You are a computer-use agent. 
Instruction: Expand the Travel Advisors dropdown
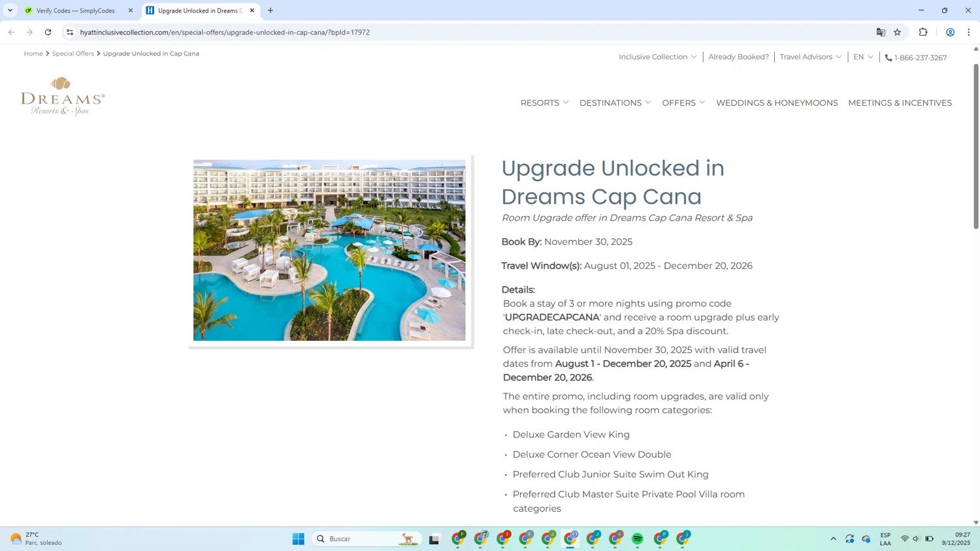[x=811, y=57]
